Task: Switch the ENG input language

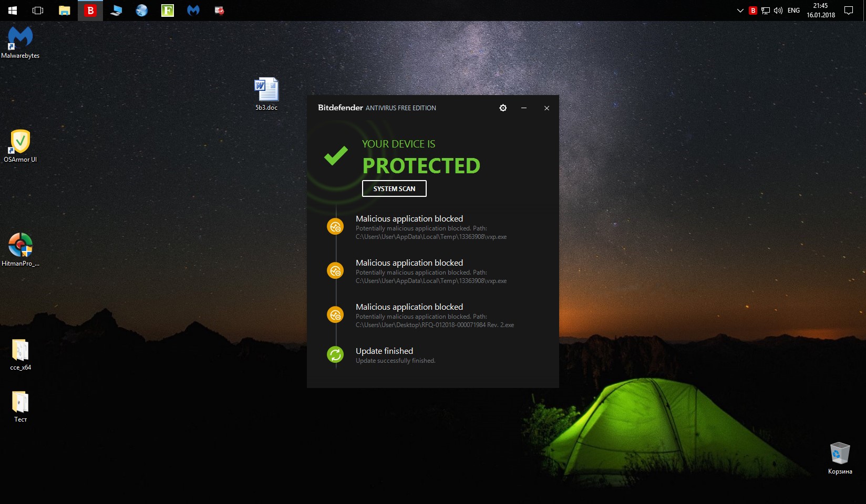Action: (793, 10)
